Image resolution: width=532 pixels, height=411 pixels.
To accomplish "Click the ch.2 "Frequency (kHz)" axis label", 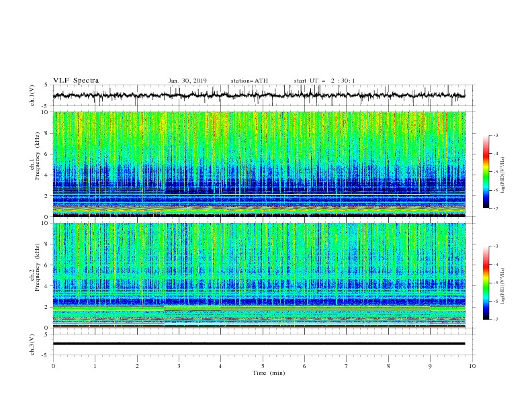I will click(38, 267).
